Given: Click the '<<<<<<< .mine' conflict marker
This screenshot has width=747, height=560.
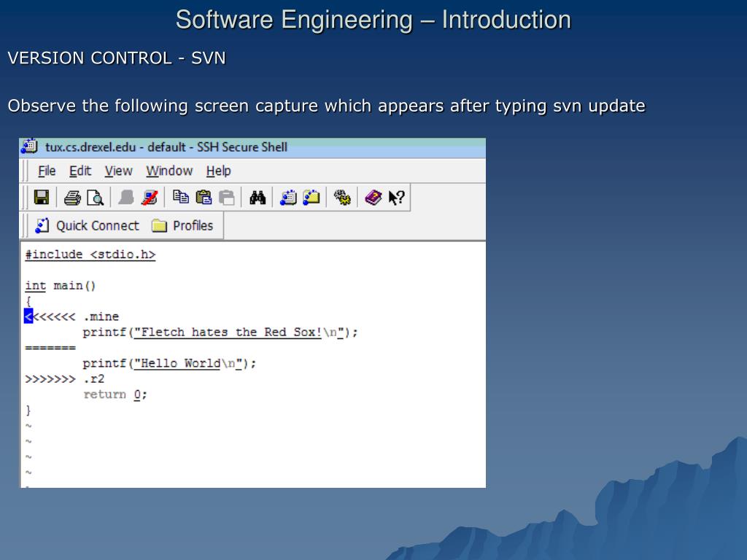Looking at the screenshot, I should (x=71, y=316).
